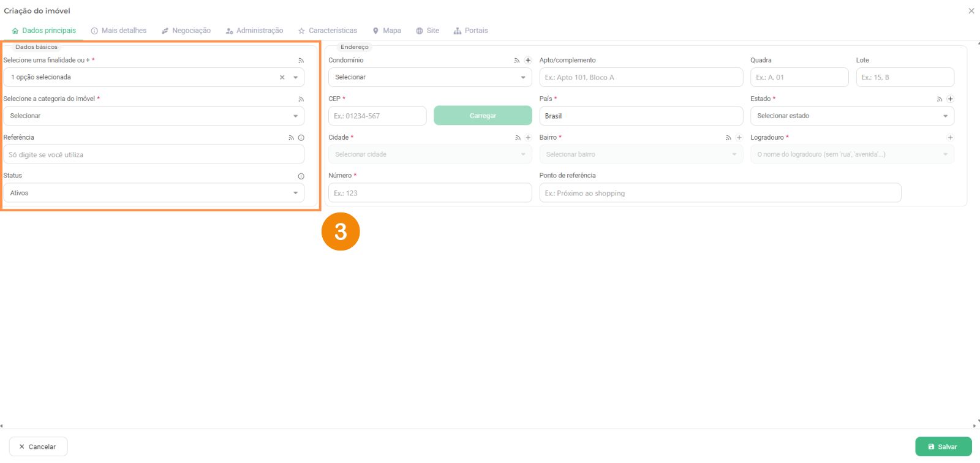The image size is (980, 463).
Task: Open the Selecionar estado dropdown
Action: (851, 116)
